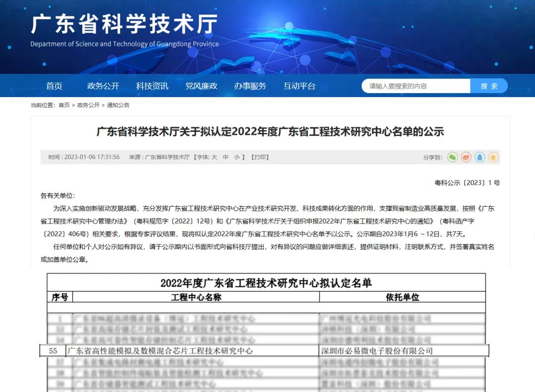
Task: Share via the yellow Qzone star icon
Action: pos(493,157)
